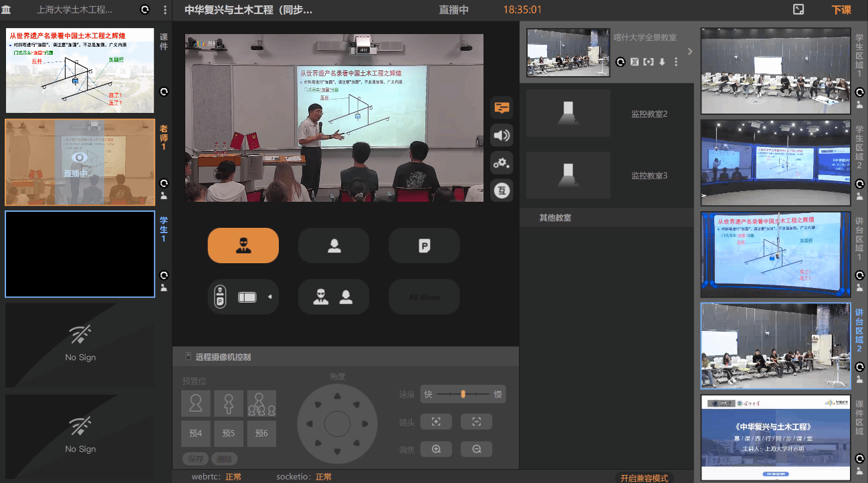Click the fullscreen icon in top bar
The image size is (868, 483).
798,9
